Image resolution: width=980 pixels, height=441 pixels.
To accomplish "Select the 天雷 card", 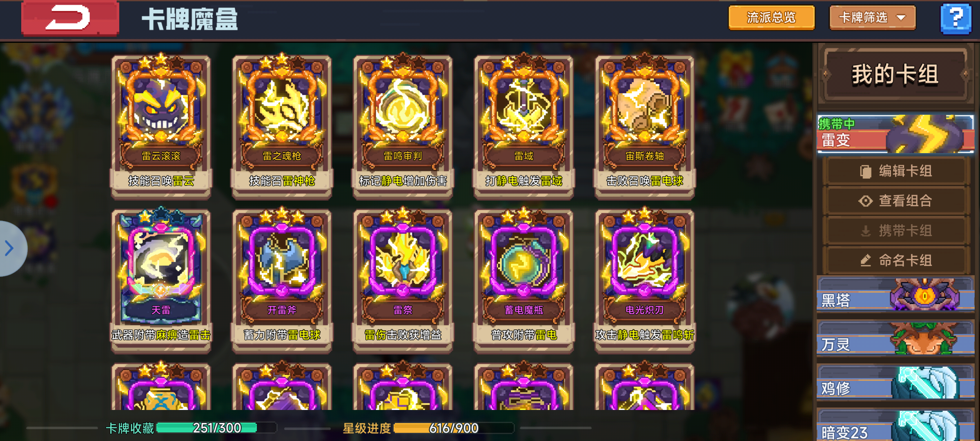I will [x=161, y=280].
